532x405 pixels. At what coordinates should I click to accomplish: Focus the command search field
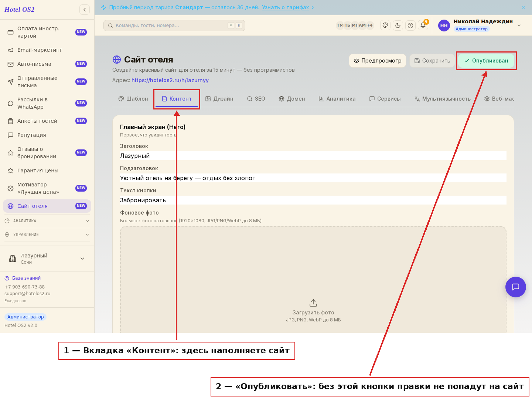[x=174, y=26]
